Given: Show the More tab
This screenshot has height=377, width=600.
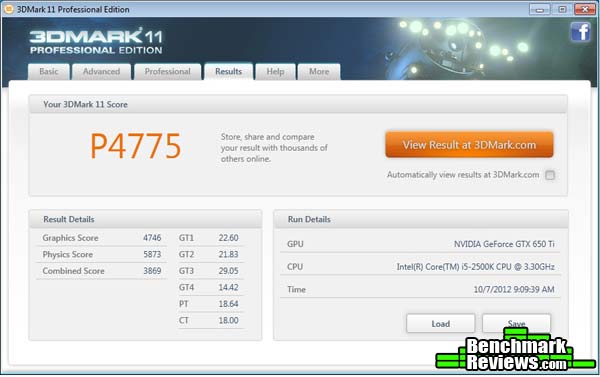Looking at the screenshot, I should click(319, 72).
